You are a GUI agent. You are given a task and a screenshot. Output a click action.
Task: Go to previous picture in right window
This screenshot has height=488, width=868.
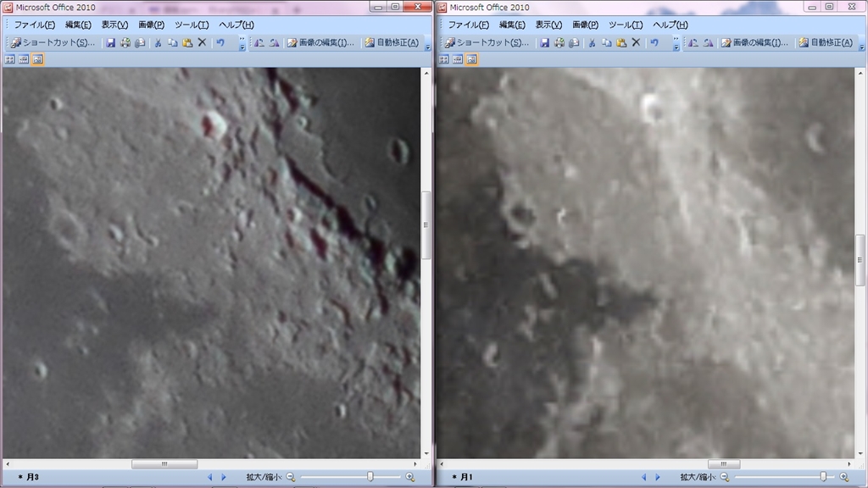click(644, 477)
